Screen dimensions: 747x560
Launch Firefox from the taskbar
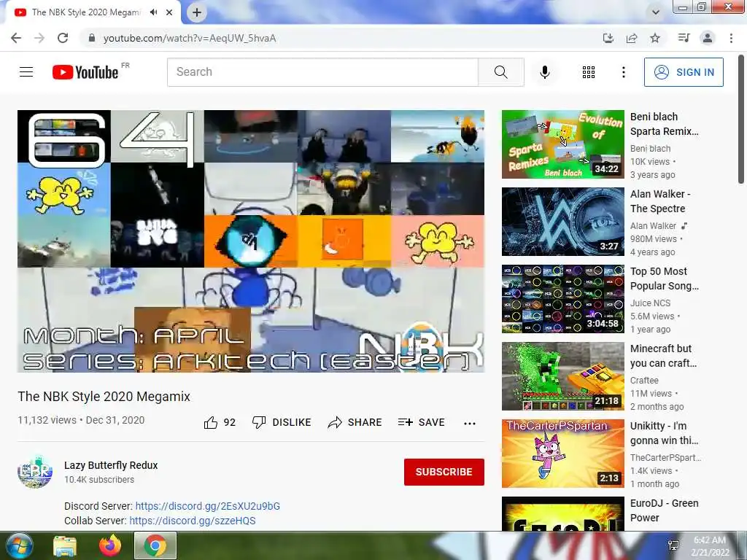coord(110,545)
